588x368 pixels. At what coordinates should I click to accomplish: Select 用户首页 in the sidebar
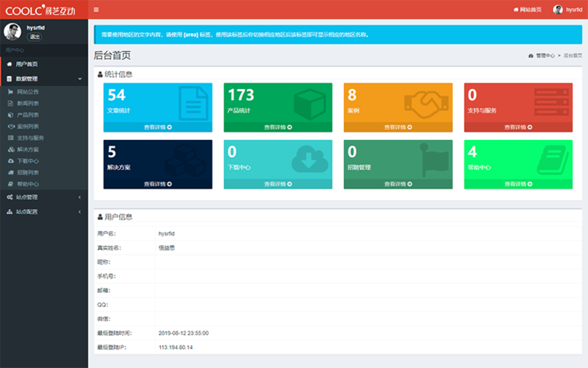(x=26, y=64)
